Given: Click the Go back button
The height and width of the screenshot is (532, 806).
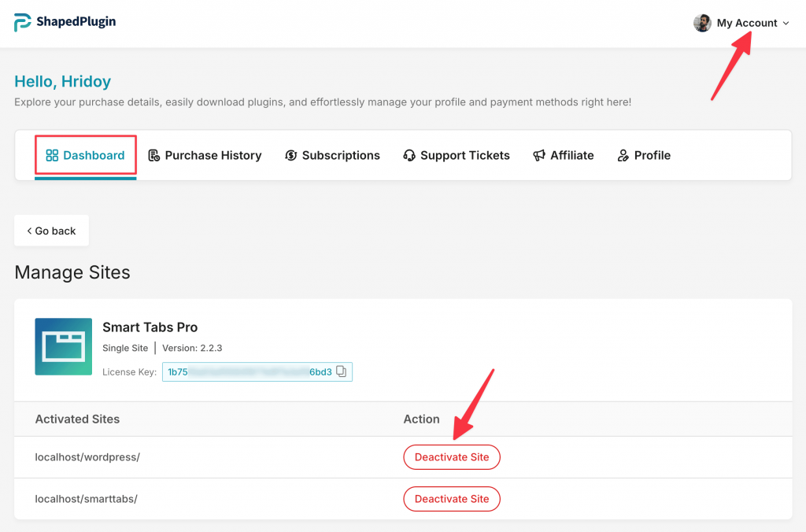Looking at the screenshot, I should [51, 231].
